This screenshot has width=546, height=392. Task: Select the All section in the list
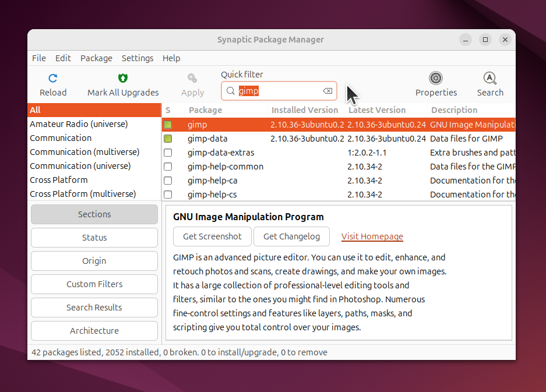pyautogui.click(x=94, y=110)
